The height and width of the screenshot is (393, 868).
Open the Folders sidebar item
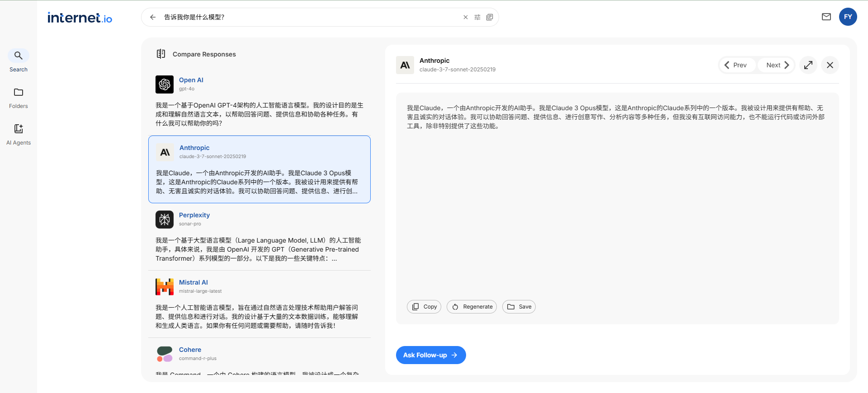[x=19, y=98]
